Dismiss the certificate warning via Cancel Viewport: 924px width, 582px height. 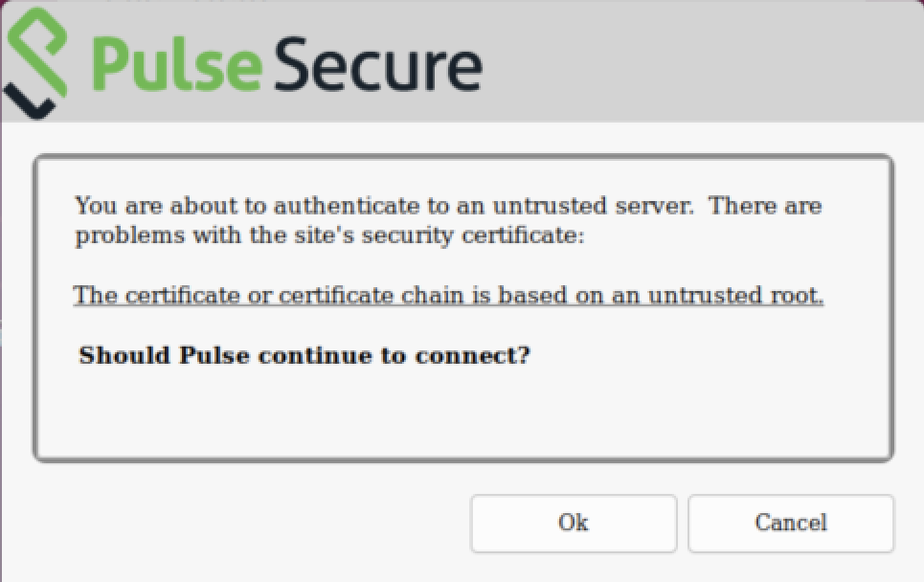(x=790, y=523)
